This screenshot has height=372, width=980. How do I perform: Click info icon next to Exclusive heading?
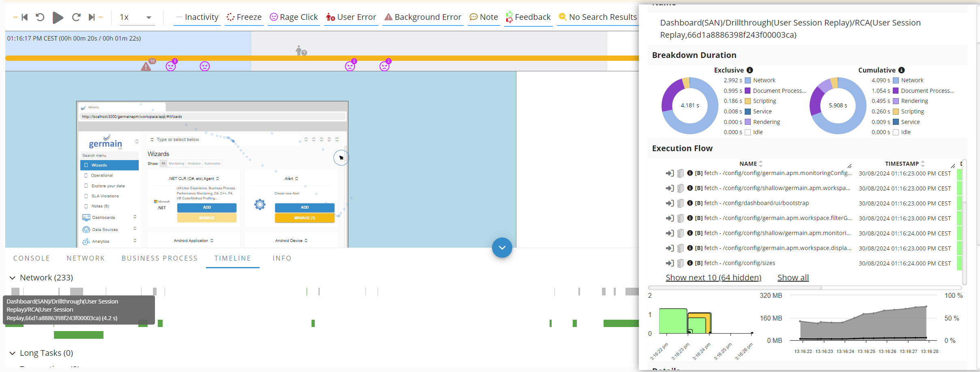pyautogui.click(x=750, y=70)
